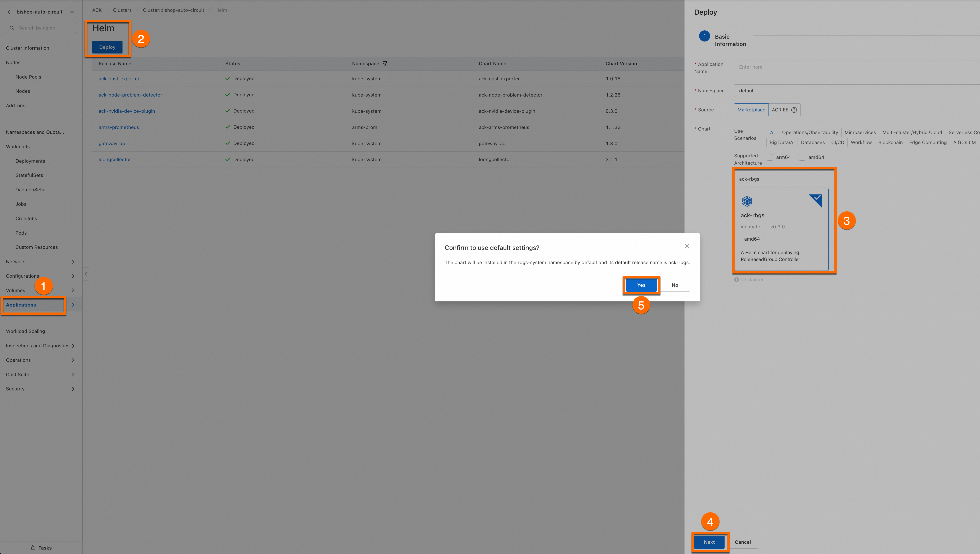Enable the amd64 architecture checkbox
980x554 pixels.
pyautogui.click(x=802, y=157)
